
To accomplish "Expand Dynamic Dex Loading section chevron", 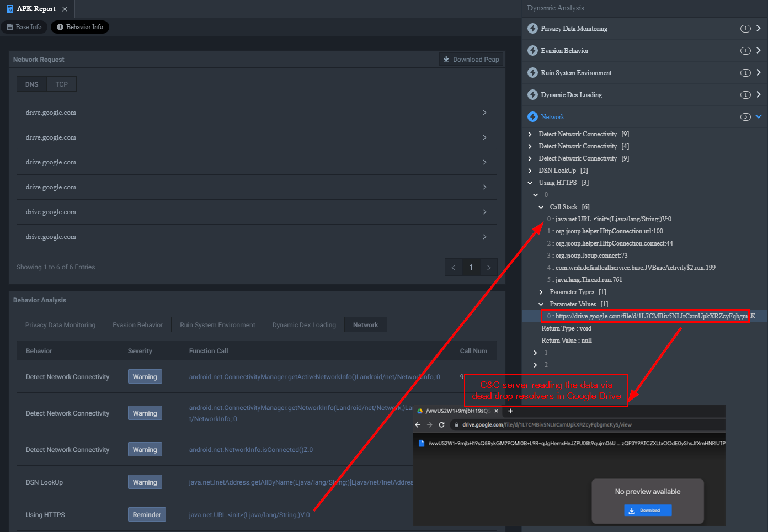I will tap(759, 94).
